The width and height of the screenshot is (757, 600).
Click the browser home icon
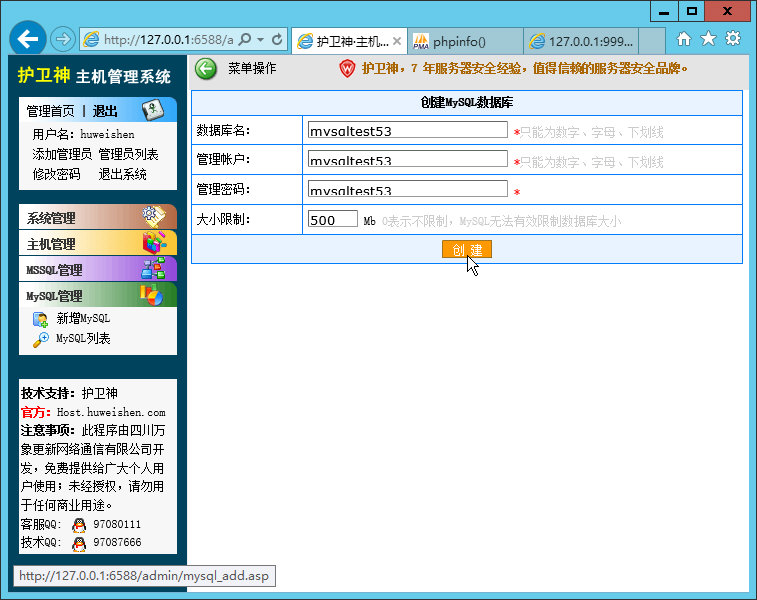point(684,39)
